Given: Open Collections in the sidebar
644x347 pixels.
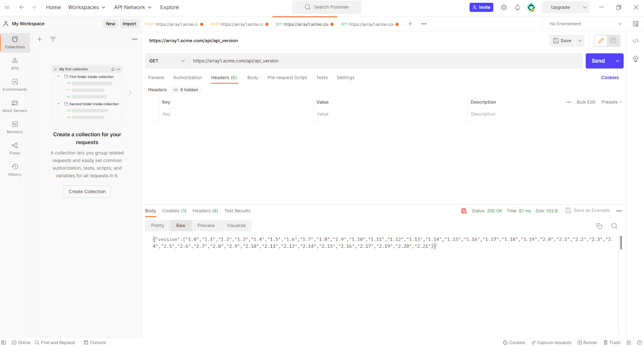Looking at the screenshot, I should coord(15,42).
